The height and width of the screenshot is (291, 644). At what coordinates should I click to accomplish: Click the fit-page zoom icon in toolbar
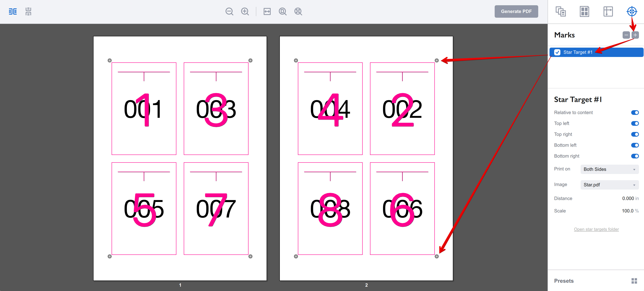283,11
